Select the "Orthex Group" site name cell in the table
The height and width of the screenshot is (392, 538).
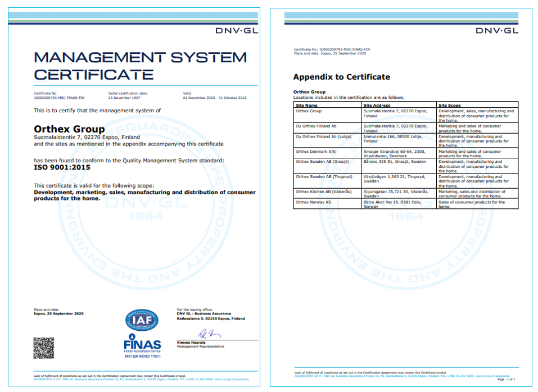coord(327,116)
